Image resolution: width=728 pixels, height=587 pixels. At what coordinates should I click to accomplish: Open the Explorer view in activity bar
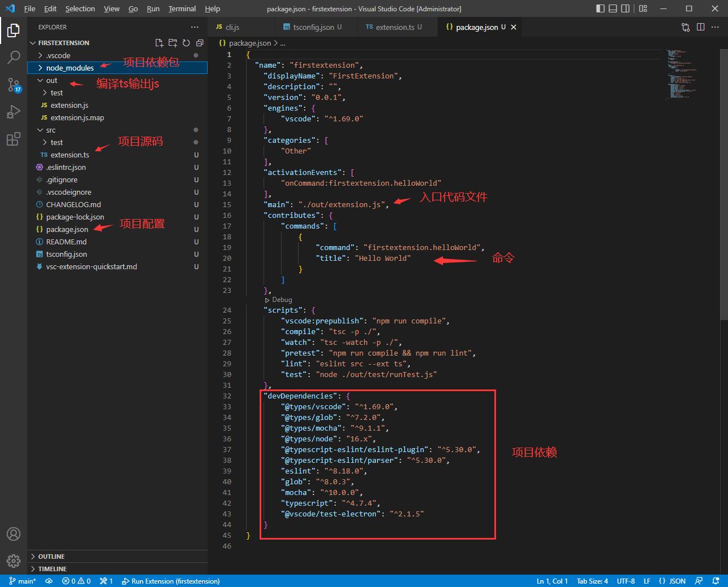[x=14, y=30]
